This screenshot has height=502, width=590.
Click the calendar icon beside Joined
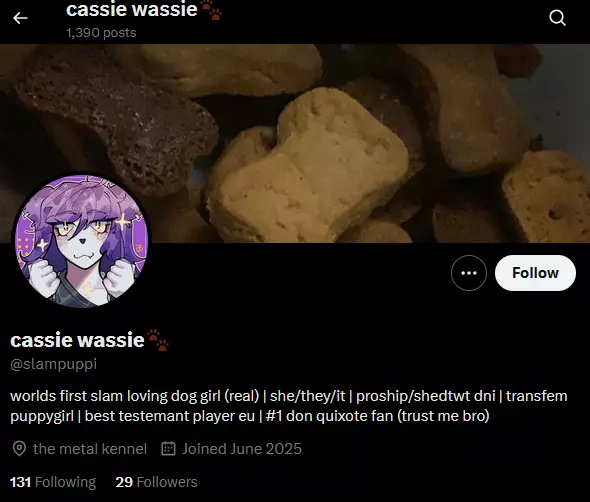pyautogui.click(x=168, y=449)
